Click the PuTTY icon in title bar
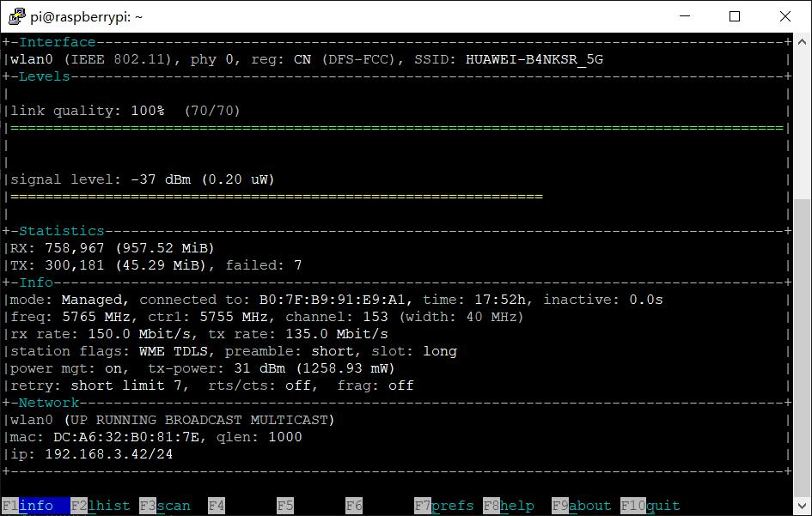Screen dimensions: 812x516 [16, 16]
